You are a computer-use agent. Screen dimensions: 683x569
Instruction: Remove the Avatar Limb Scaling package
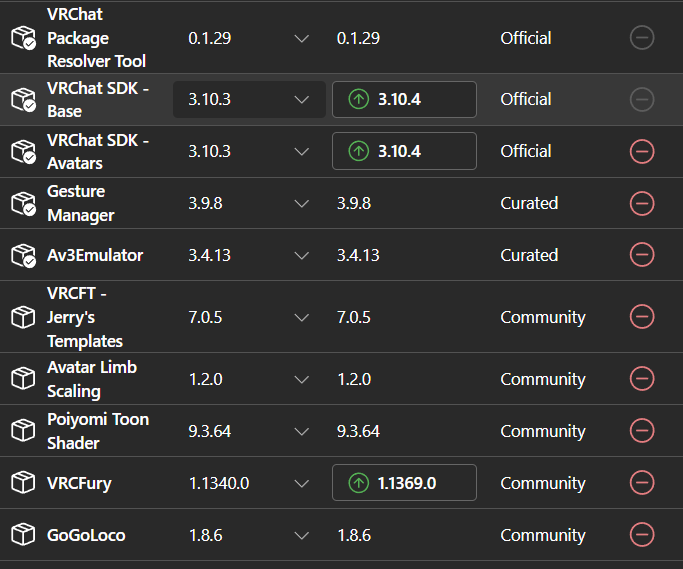pyautogui.click(x=642, y=379)
